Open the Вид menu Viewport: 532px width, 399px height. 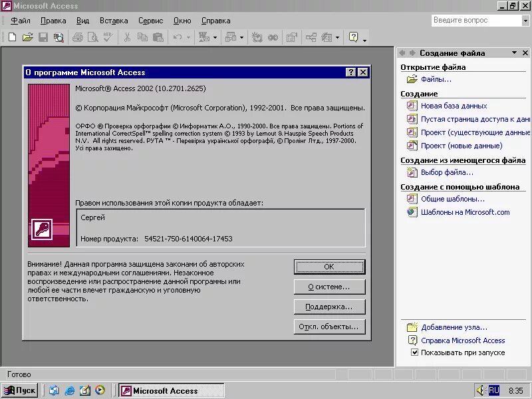82,21
